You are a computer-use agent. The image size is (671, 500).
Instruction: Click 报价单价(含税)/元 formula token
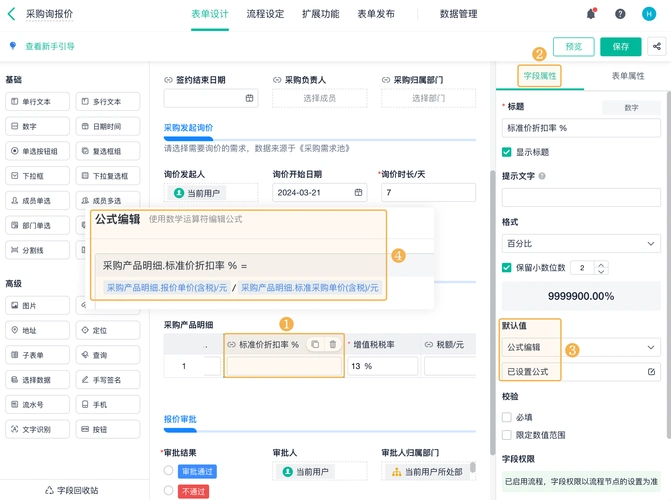click(167, 288)
